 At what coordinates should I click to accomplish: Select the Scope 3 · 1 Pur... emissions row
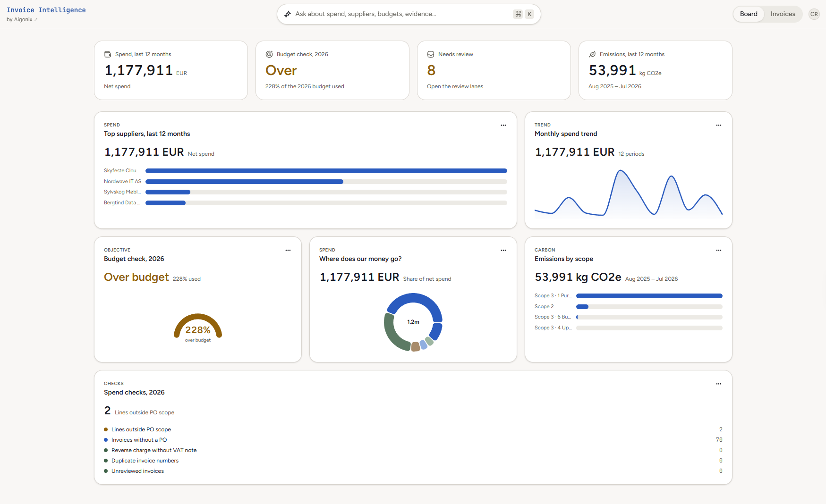[x=629, y=296]
